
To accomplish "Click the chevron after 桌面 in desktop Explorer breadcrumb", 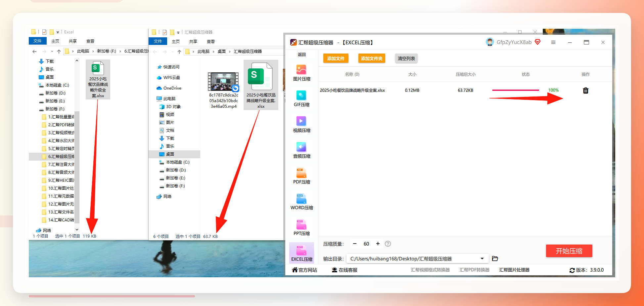I will coord(230,52).
